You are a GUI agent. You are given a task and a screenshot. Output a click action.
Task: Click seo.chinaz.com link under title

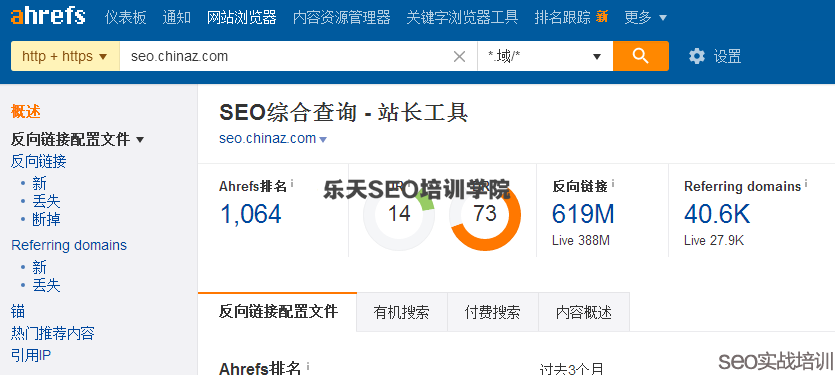(x=267, y=138)
